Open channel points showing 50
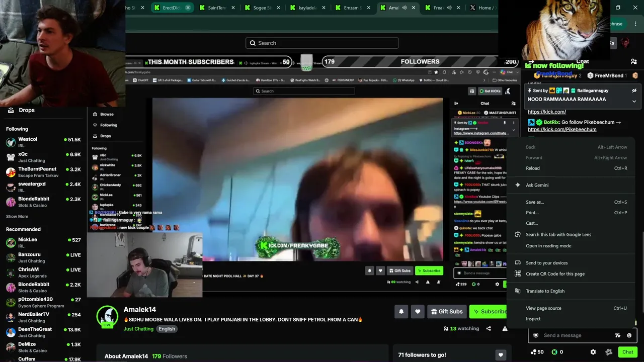The height and width of the screenshot is (362, 644). click(x=537, y=352)
